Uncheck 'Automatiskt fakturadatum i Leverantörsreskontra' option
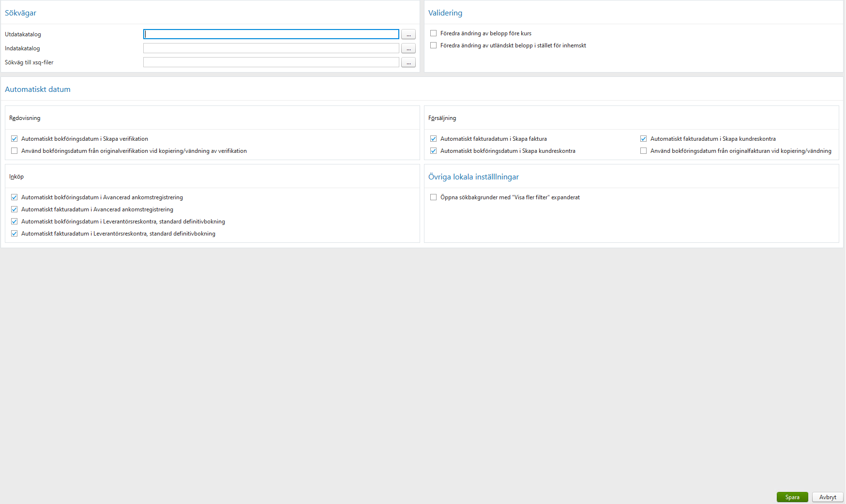 [14, 233]
